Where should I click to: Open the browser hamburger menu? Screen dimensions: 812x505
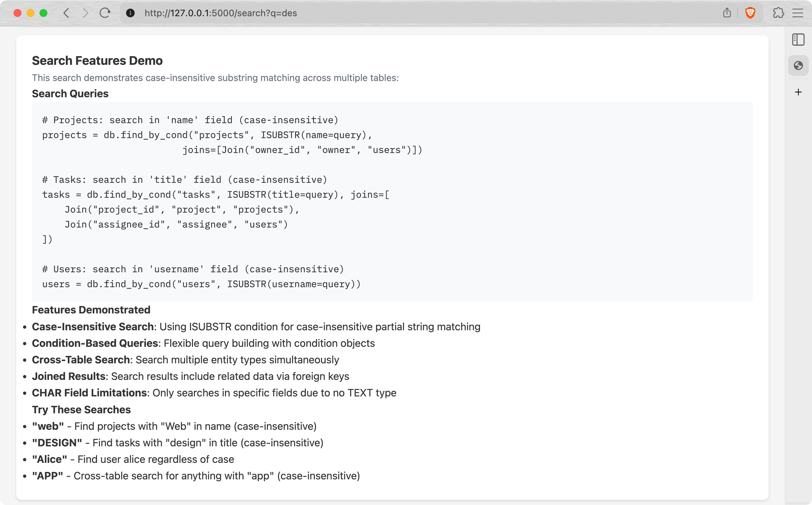tap(798, 13)
